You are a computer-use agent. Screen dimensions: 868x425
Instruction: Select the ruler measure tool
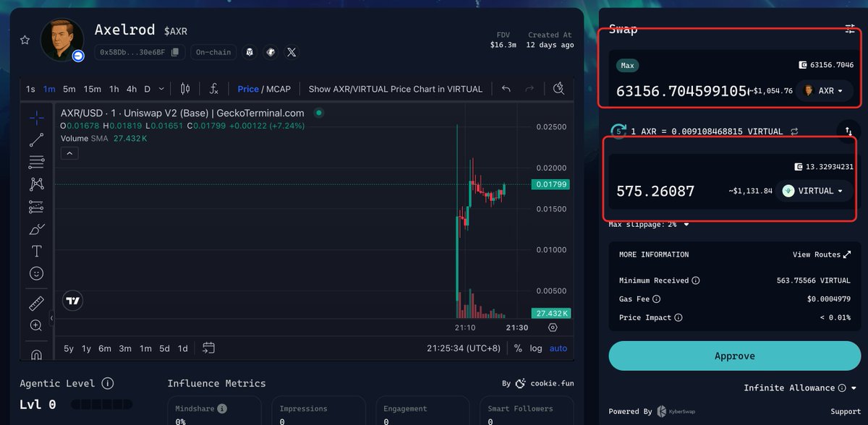pos(36,303)
